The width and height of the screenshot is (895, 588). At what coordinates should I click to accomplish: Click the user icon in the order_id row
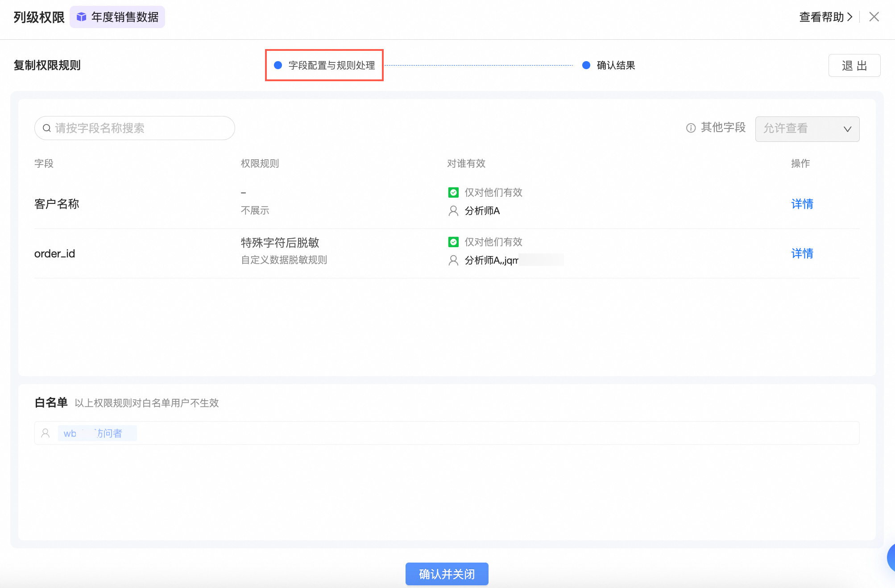[453, 260]
